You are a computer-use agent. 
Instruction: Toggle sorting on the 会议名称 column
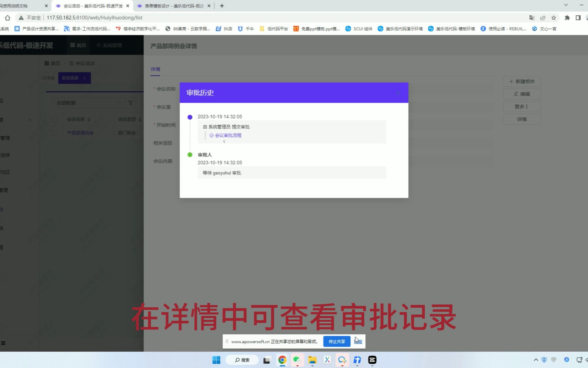tap(88, 119)
